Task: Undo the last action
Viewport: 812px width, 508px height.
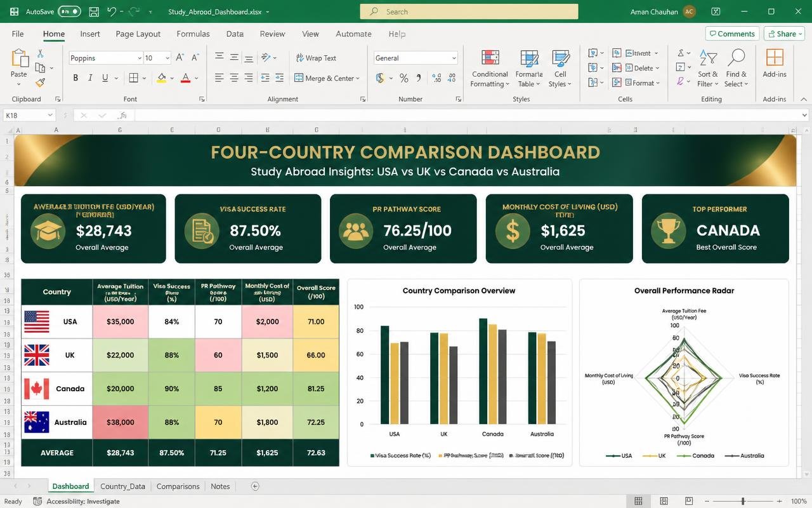Action: (112, 11)
